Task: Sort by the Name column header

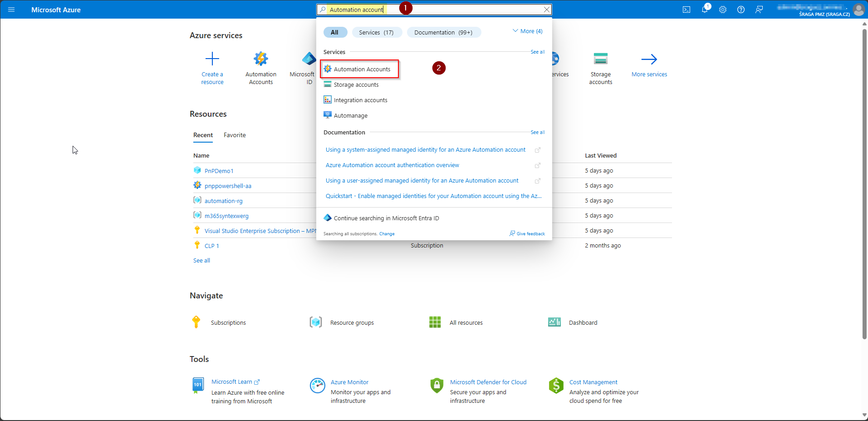Action: (201, 155)
